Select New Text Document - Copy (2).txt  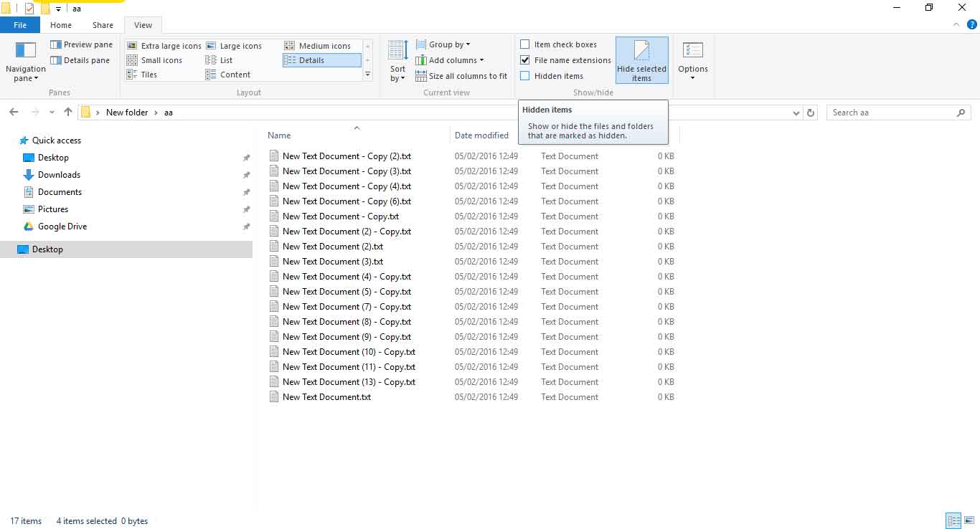click(347, 156)
